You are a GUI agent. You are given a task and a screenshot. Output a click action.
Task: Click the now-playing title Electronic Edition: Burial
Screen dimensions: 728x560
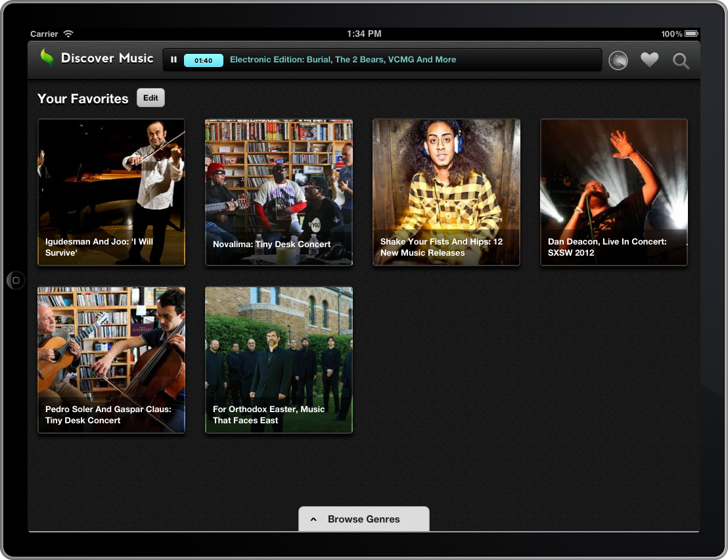click(343, 59)
